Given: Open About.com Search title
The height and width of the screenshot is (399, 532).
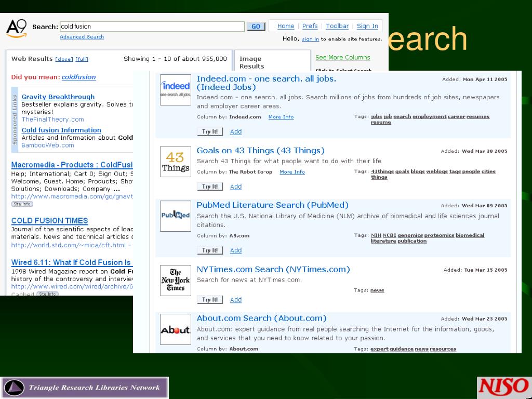Looking at the screenshot, I should pos(262,318).
